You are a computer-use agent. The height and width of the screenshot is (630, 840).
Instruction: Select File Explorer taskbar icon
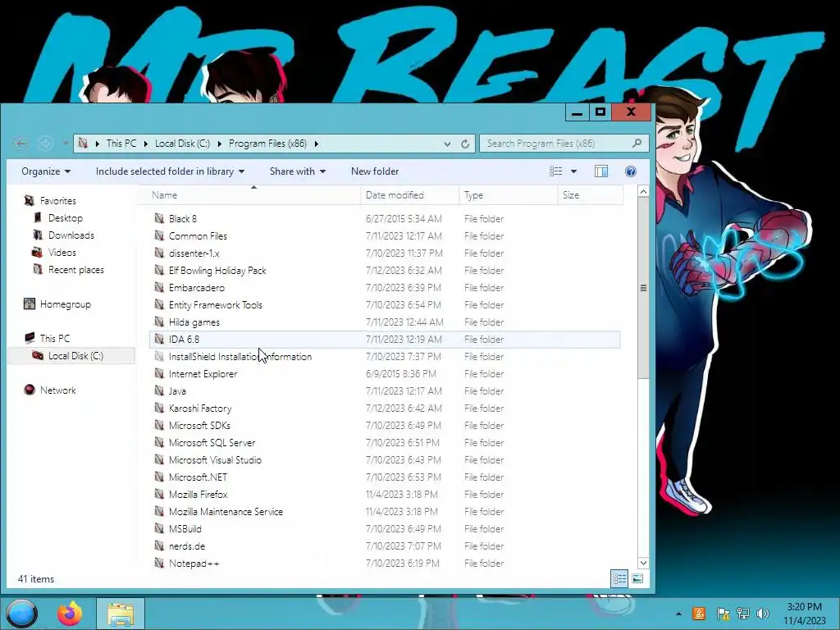pos(121,614)
